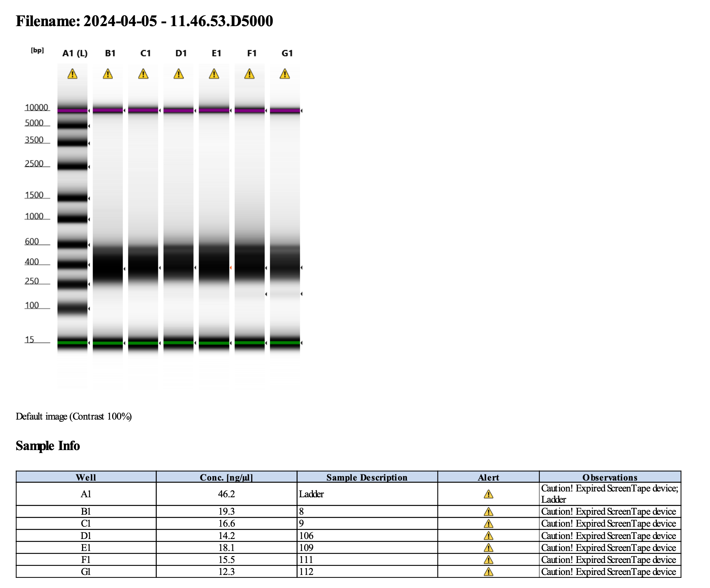
Task: Select the 19.3 concentration cell for B1
Action: coord(226,511)
